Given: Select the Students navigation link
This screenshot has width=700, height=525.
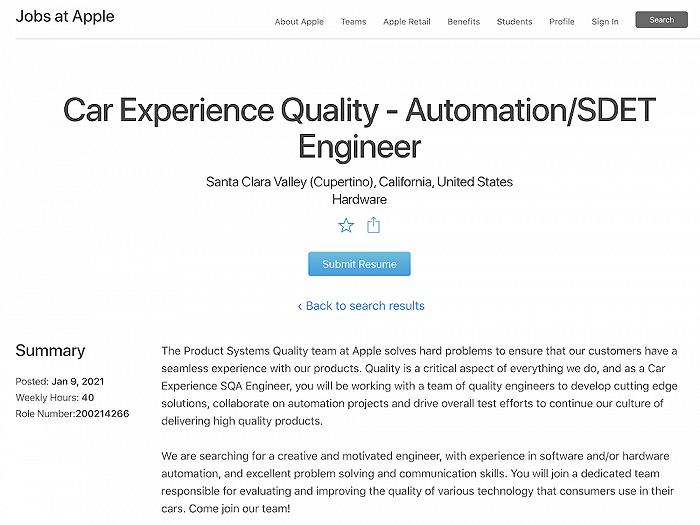Looking at the screenshot, I should (514, 22).
